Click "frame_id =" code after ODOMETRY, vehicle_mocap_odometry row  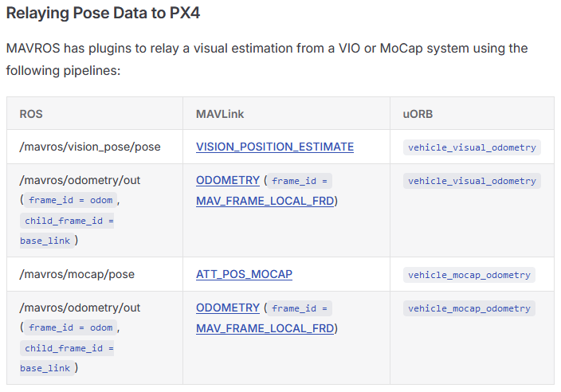click(x=300, y=308)
